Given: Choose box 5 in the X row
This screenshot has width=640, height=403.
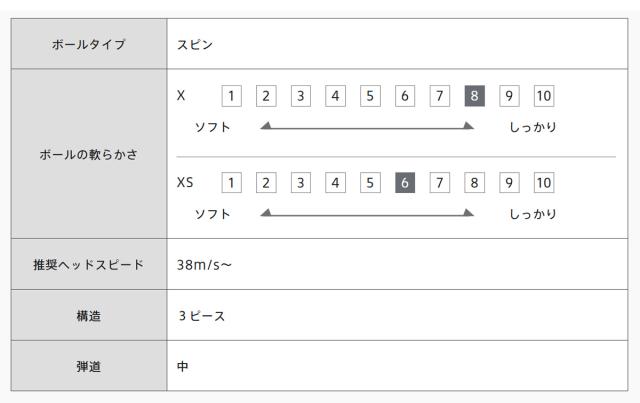Looking at the screenshot, I should 370,97.
